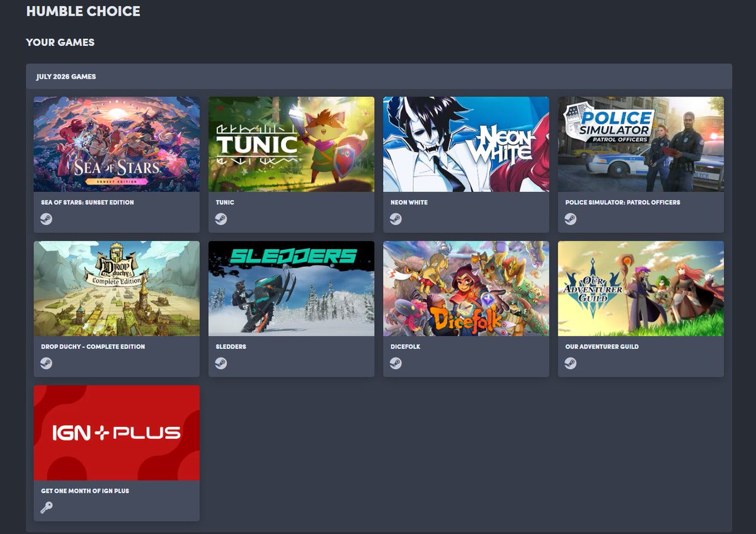Open the Drop Duchy cover art
Viewport: 756px width, 534px height.
(x=117, y=288)
